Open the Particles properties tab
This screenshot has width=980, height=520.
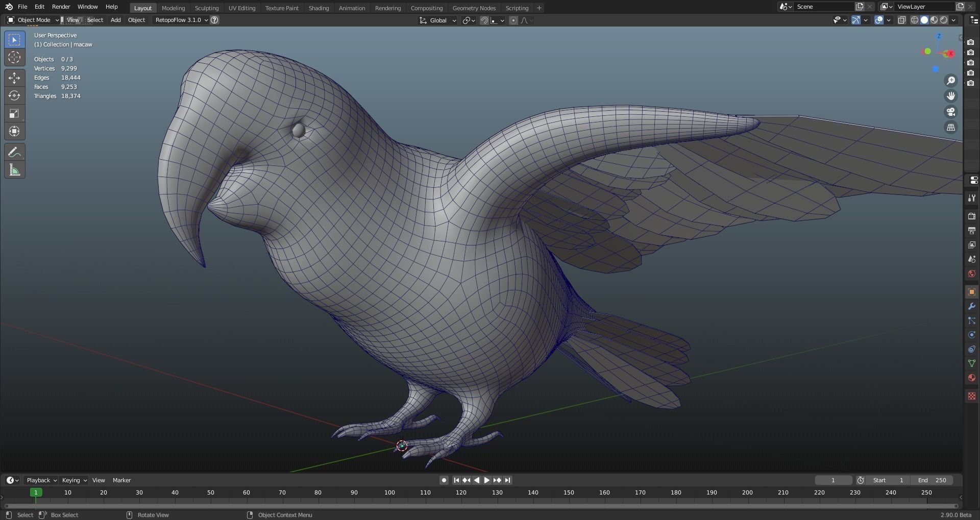click(972, 320)
